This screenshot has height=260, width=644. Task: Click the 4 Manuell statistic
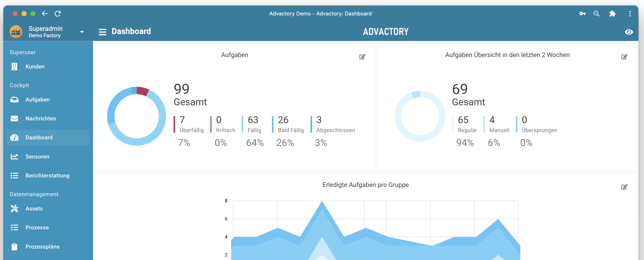pos(496,124)
